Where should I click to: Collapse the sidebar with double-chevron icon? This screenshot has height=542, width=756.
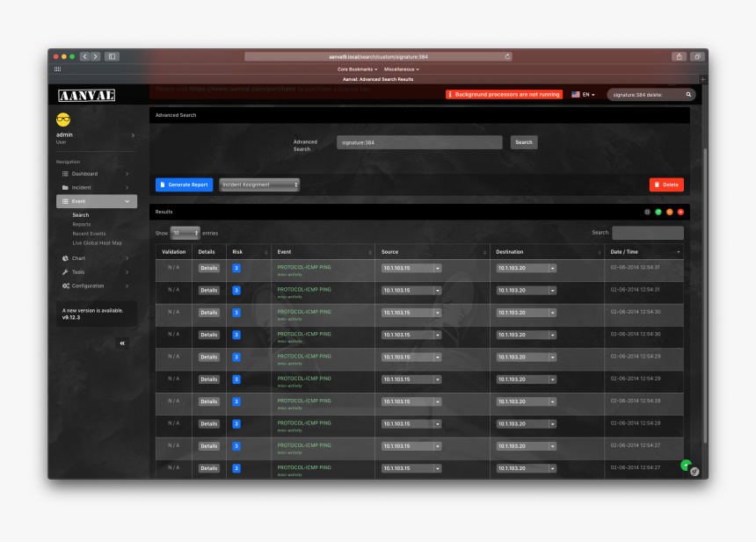122,343
